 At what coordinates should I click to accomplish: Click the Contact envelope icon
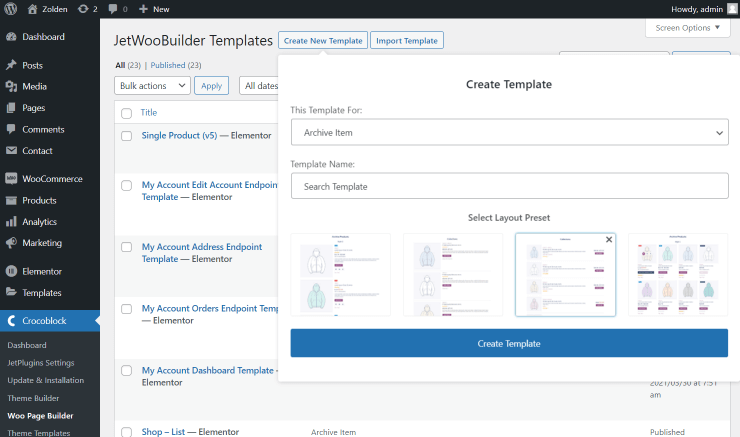click(11, 151)
